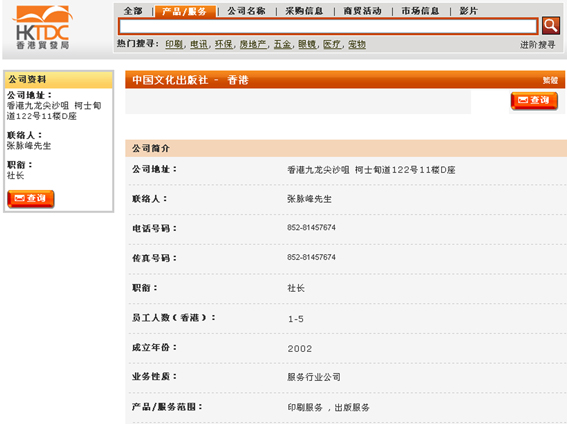The height and width of the screenshot is (424, 567).
Task: Follow the 眼镜 hot search link
Action: (307, 44)
